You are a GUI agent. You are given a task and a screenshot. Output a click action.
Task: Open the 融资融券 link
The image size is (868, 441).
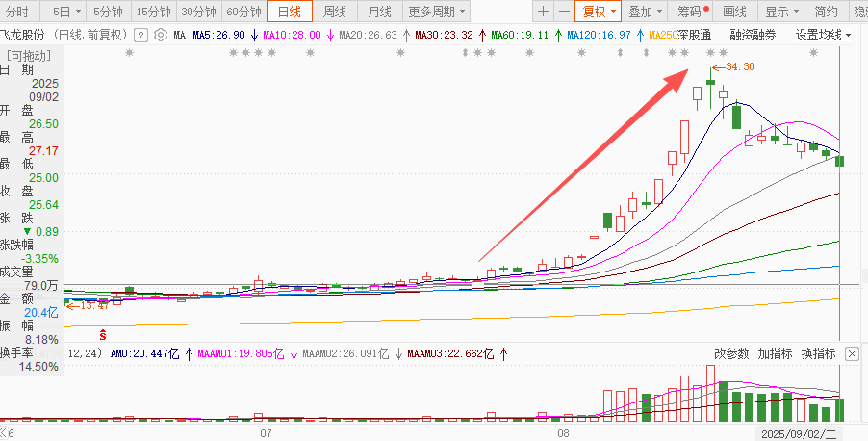coord(753,35)
